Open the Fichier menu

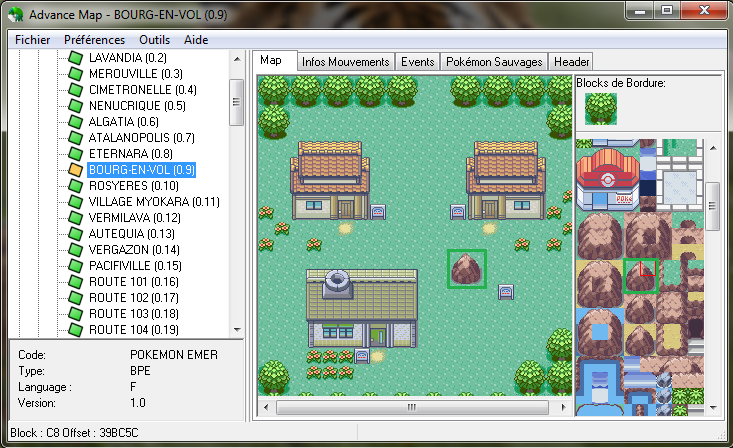pos(32,39)
